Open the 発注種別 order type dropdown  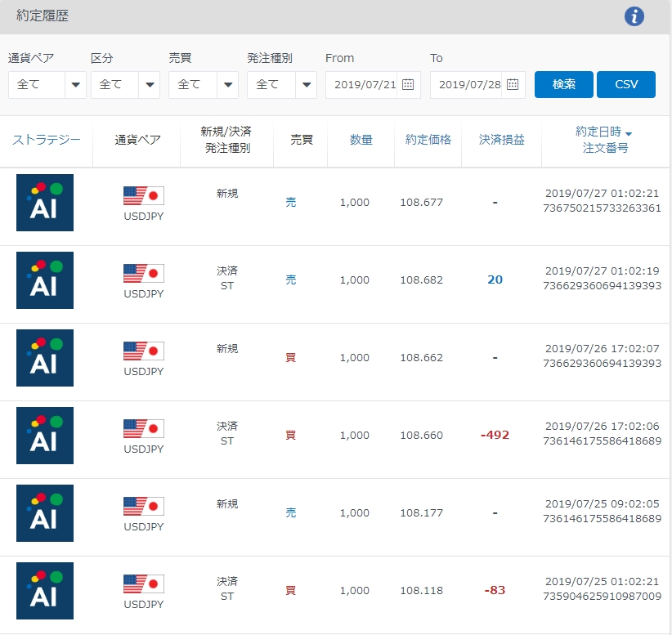click(282, 84)
